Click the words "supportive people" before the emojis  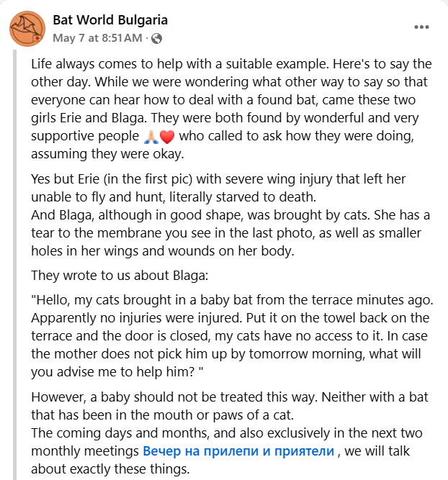(x=85, y=136)
